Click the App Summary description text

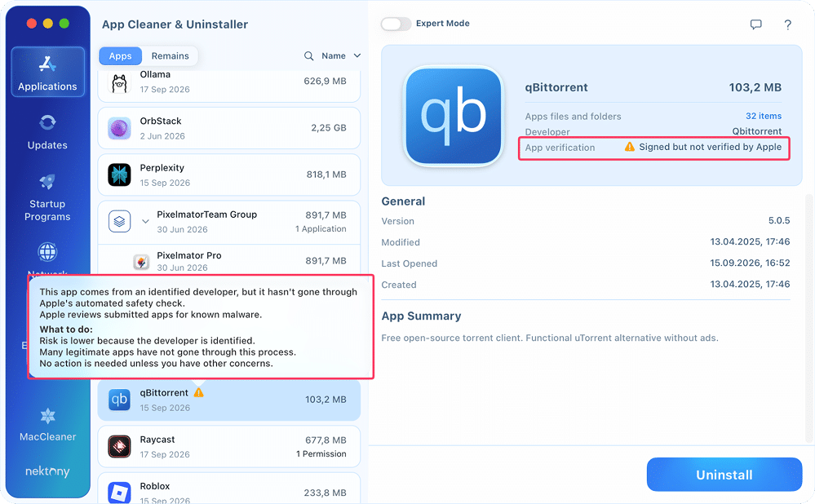pyautogui.click(x=549, y=338)
